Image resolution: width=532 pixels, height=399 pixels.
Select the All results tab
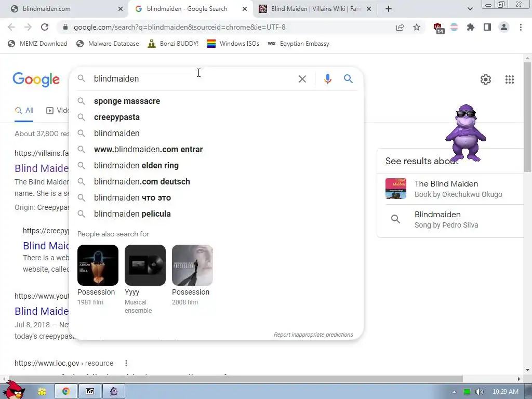[24, 111]
